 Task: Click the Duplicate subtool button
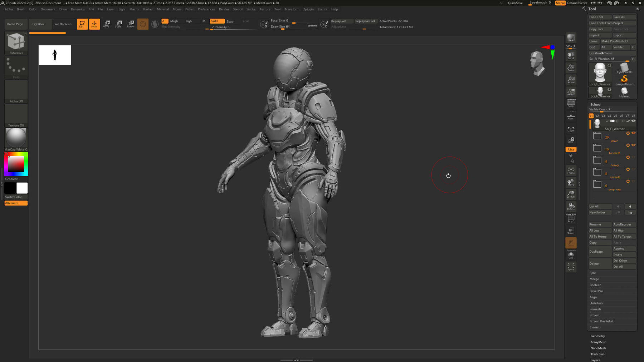600,252
